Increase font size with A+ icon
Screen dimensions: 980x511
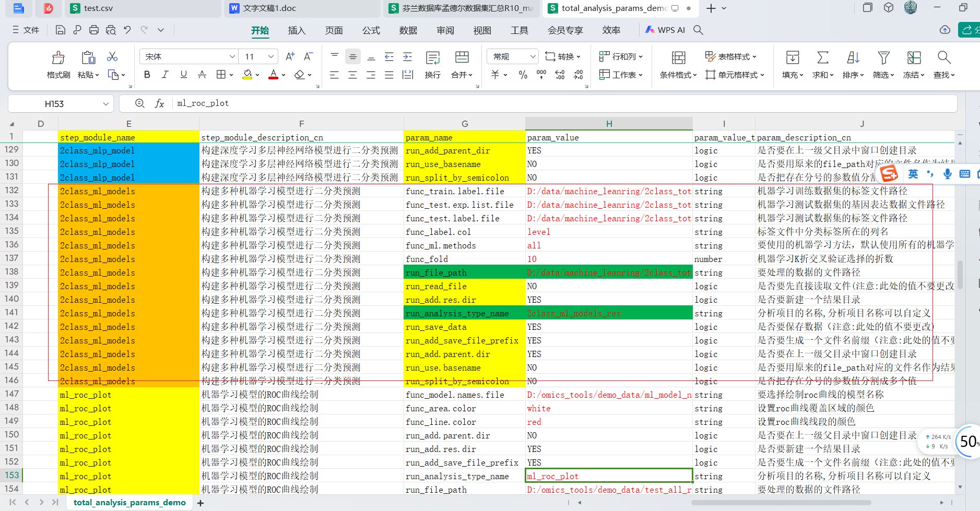coord(290,56)
